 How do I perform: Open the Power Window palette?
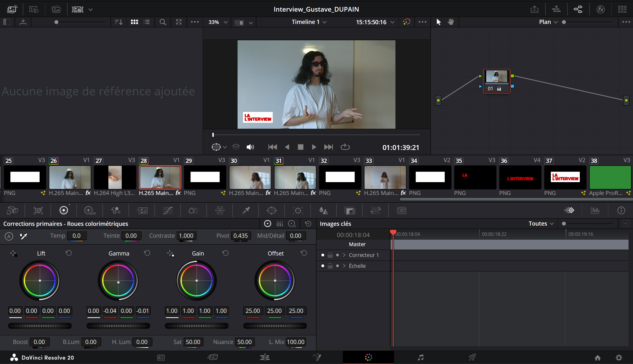271,211
